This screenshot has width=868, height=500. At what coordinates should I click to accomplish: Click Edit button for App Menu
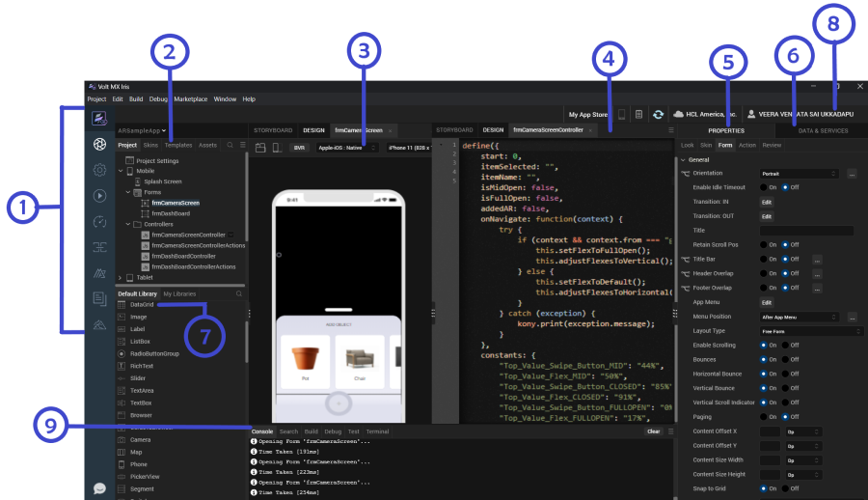[x=766, y=303]
